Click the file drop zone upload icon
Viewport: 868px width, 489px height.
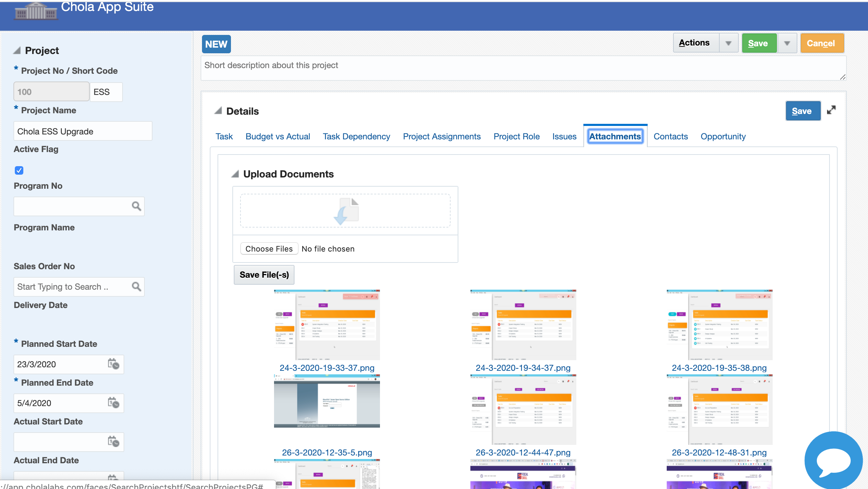[x=346, y=211]
